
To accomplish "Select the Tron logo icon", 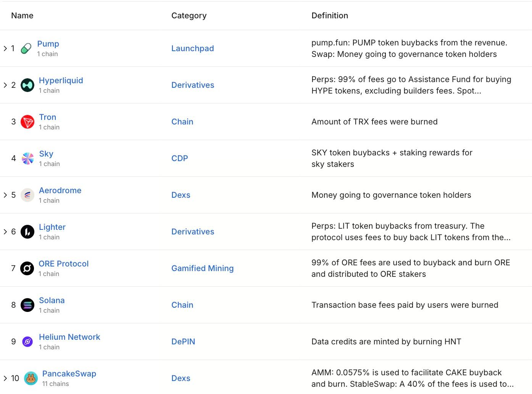I will [27, 121].
